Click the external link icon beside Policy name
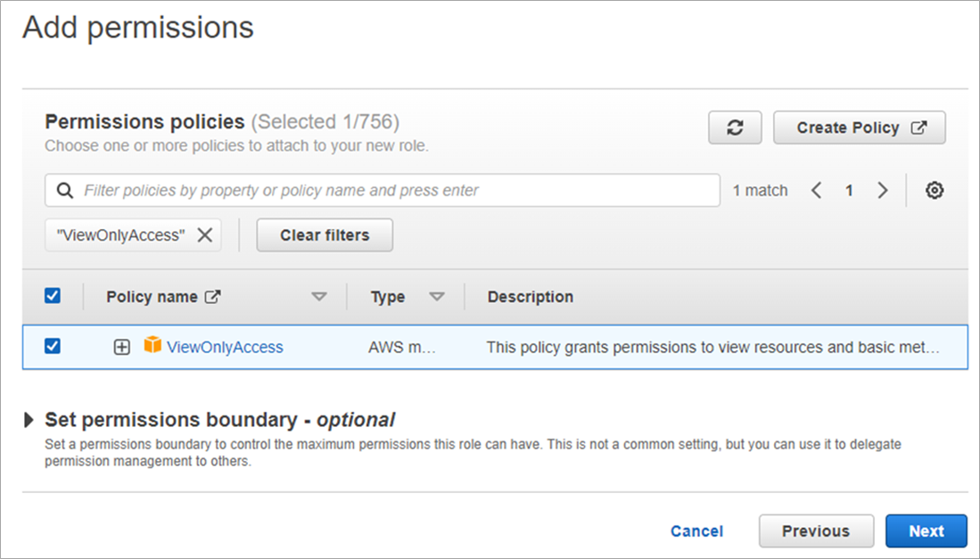The image size is (980, 559). (212, 297)
